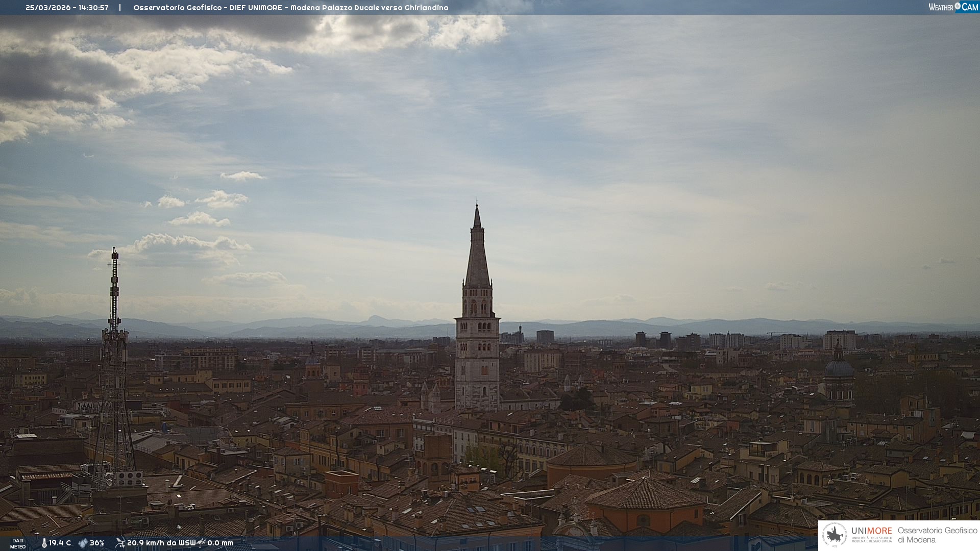980x551 pixels.
Task: Click the WeatherCam logo
Action: (953, 7)
